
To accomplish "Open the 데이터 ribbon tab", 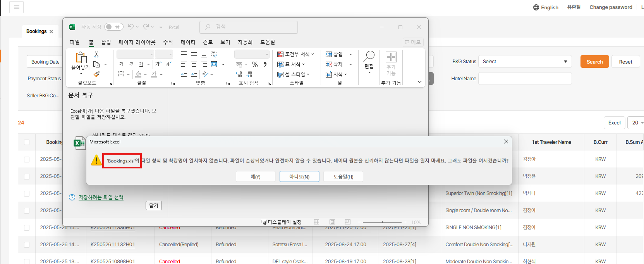I will point(188,42).
